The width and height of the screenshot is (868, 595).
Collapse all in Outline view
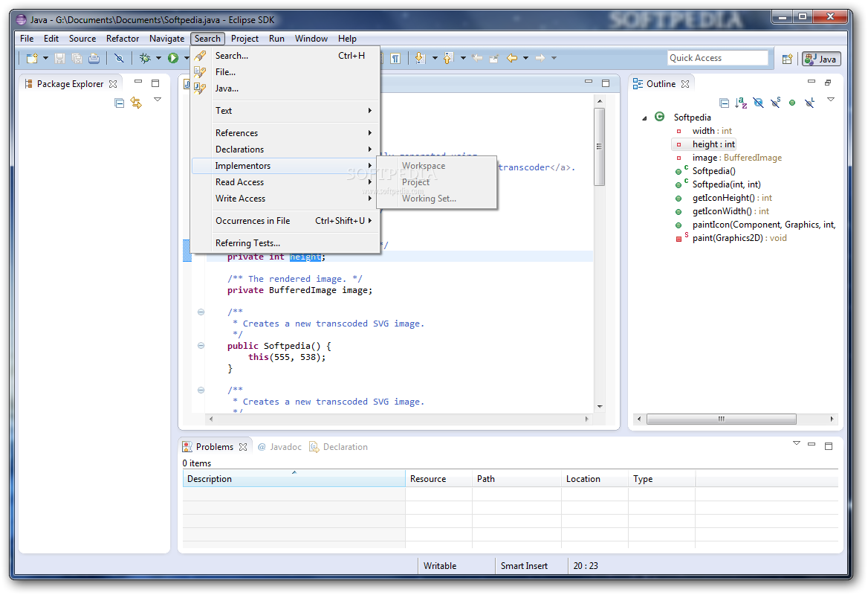[x=724, y=103]
